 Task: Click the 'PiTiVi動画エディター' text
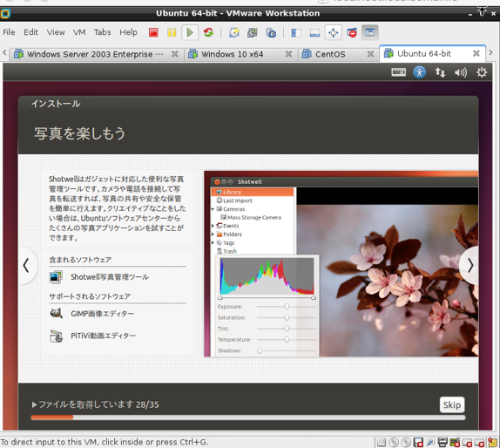tap(104, 336)
